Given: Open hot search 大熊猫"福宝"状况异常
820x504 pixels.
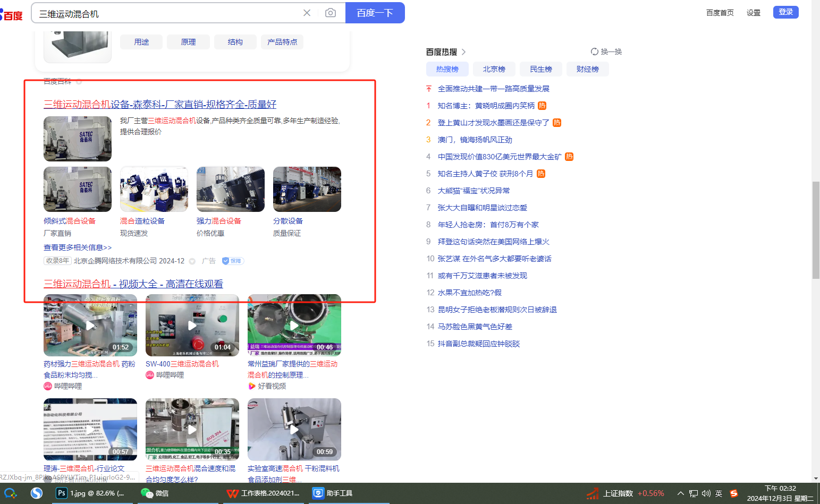Looking at the screenshot, I should [474, 191].
